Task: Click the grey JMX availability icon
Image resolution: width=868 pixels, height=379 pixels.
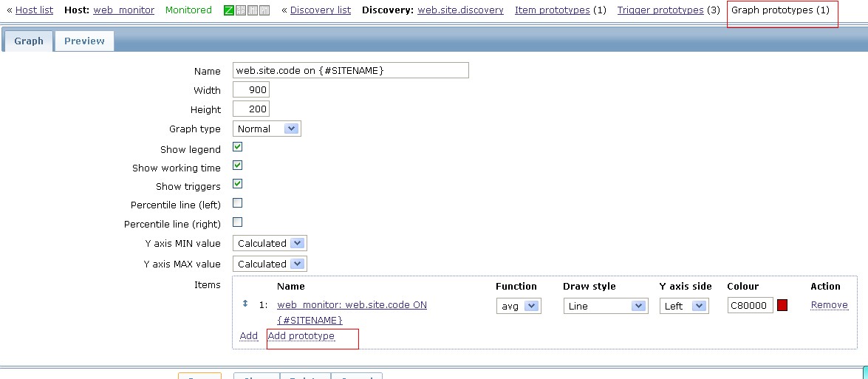Action: click(x=253, y=10)
